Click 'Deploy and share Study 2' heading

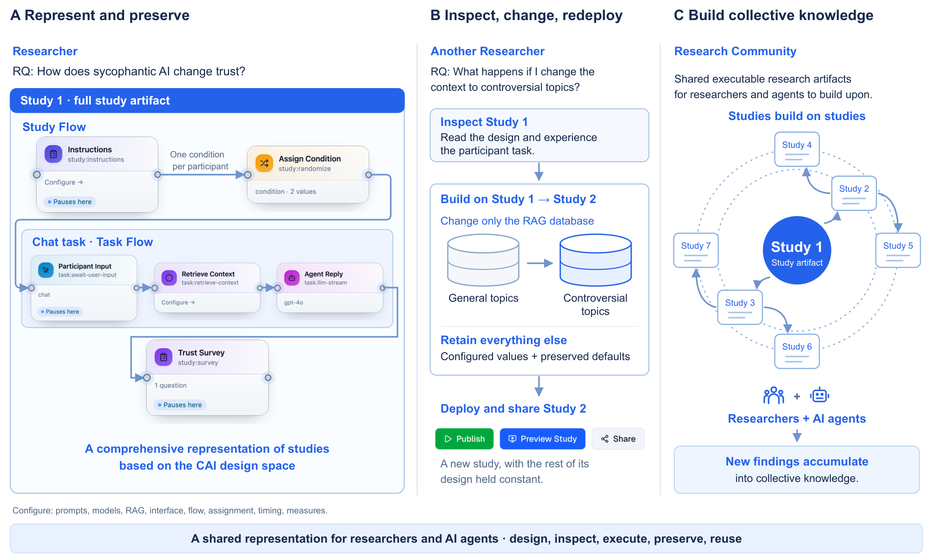pyautogui.click(x=513, y=408)
